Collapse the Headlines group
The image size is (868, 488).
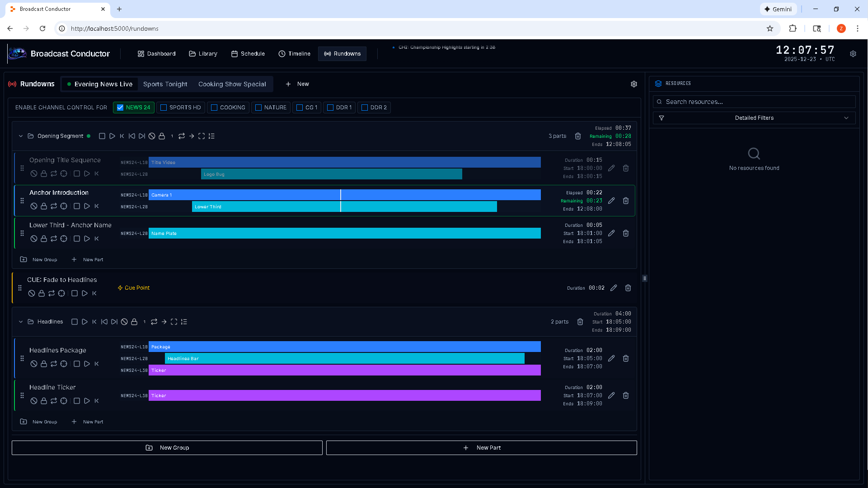pyautogui.click(x=21, y=322)
